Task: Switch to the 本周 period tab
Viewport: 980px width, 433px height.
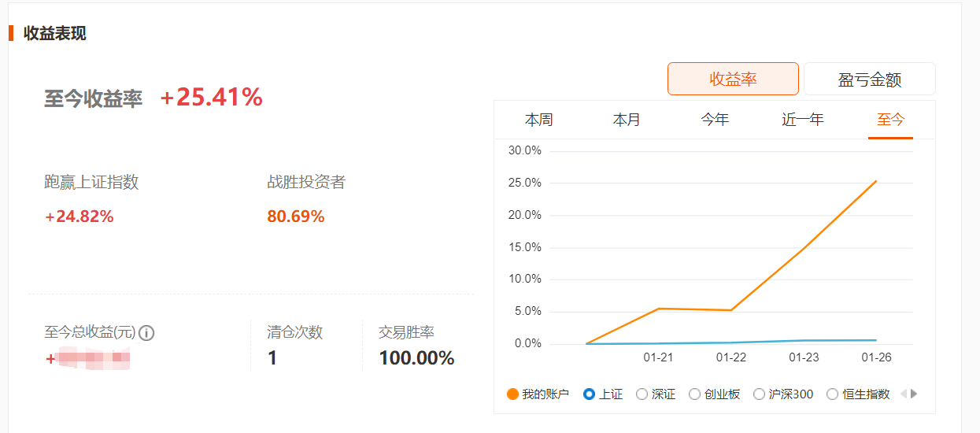Action: (539, 120)
